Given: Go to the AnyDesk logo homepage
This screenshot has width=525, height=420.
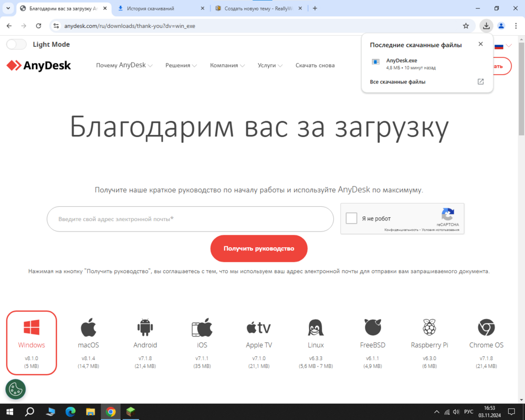Looking at the screenshot, I should pyautogui.click(x=38, y=65).
